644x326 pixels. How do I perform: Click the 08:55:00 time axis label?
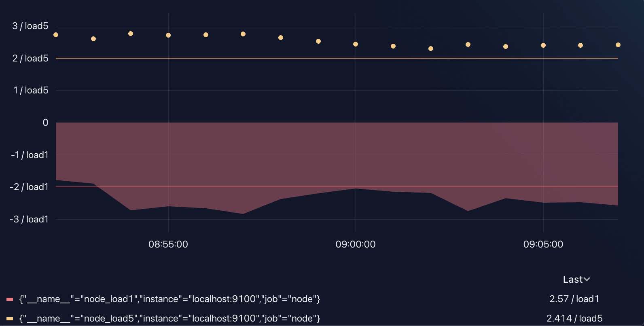click(x=168, y=244)
